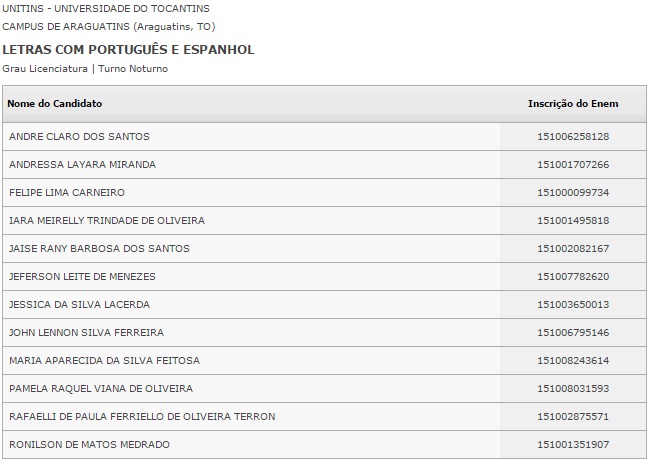Viewport: 649px width, 461px height.
Task: Click Enem number 151000099734
Action: (573, 192)
